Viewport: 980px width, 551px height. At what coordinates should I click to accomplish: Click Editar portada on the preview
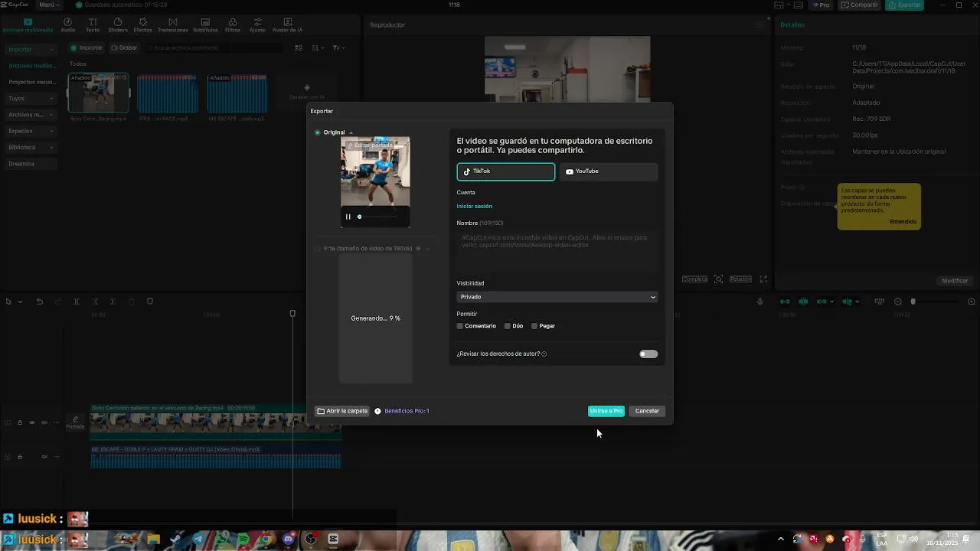pyautogui.click(x=370, y=145)
